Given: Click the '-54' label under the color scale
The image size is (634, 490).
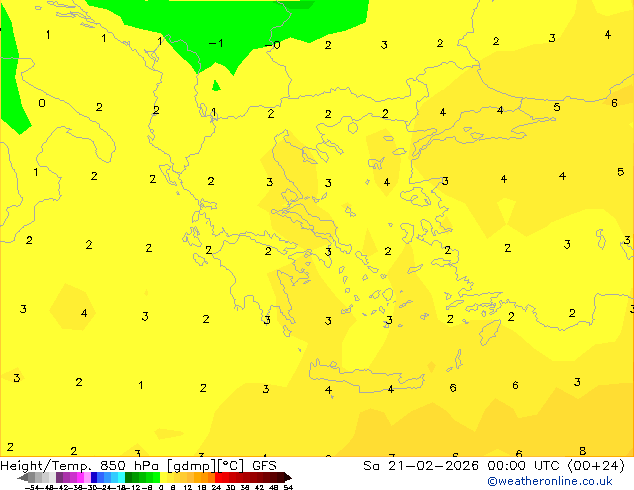Looking at the screenshot, I should point(32,487).
